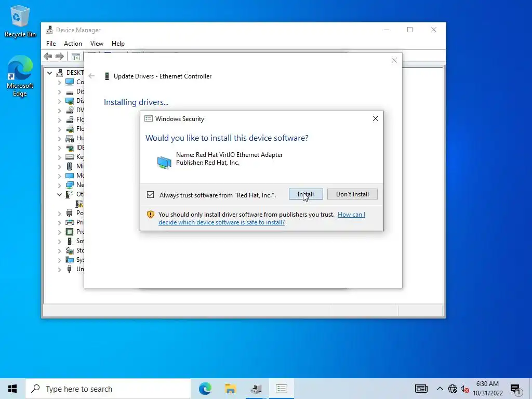
Task: Open the View menu in Device Manager
Action: pyautogui.click(x=97, y=44)
